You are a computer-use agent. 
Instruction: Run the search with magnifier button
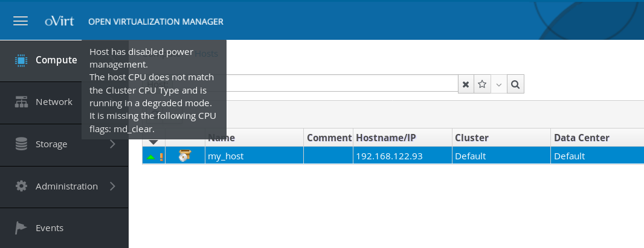click(515, 84)
